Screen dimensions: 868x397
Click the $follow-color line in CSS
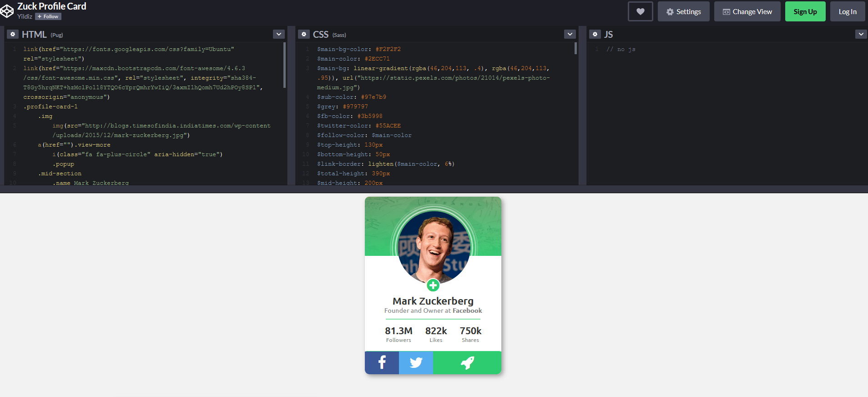364,135
